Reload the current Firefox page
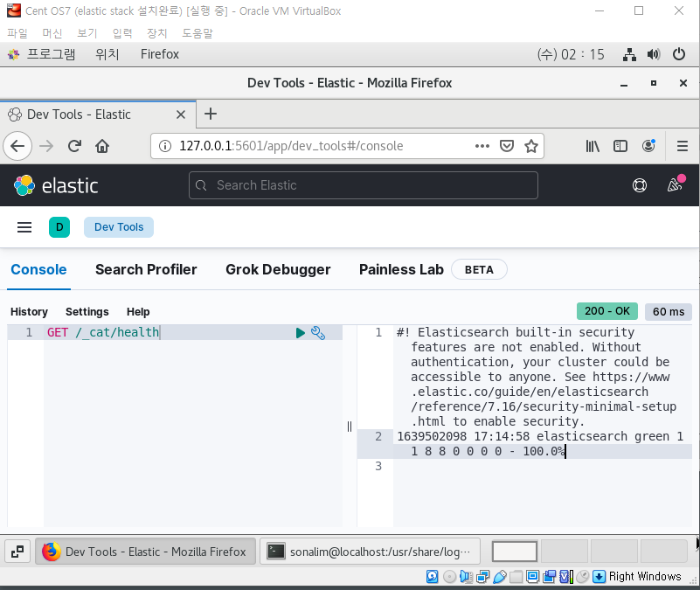Image resolution: width=700 pixels, height=590 pixels. point(74,146)
